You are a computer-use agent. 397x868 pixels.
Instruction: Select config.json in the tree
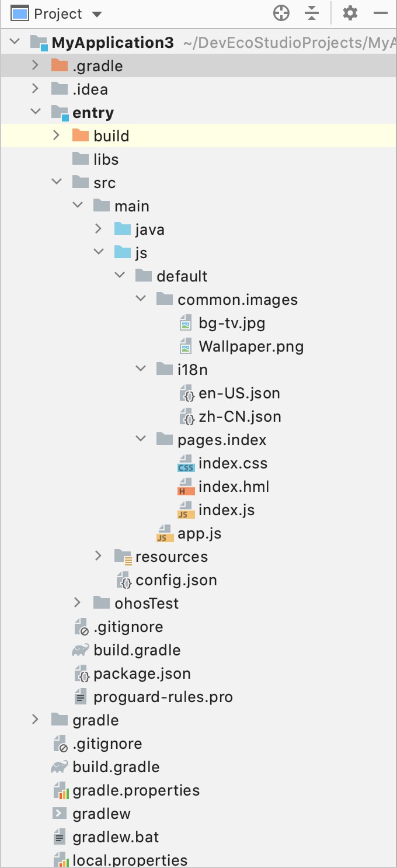coord(176,580)
